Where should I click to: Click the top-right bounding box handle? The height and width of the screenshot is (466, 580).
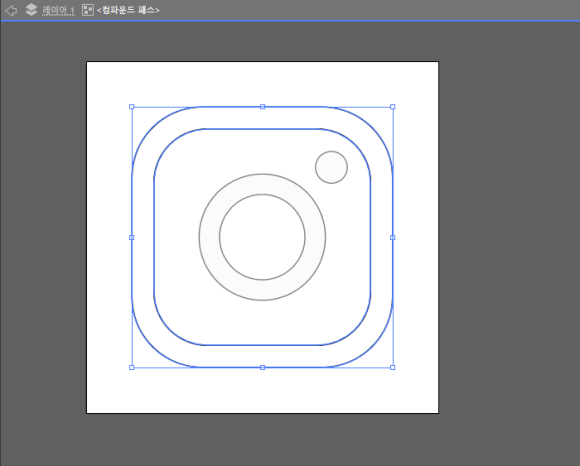tap(393, 107)
